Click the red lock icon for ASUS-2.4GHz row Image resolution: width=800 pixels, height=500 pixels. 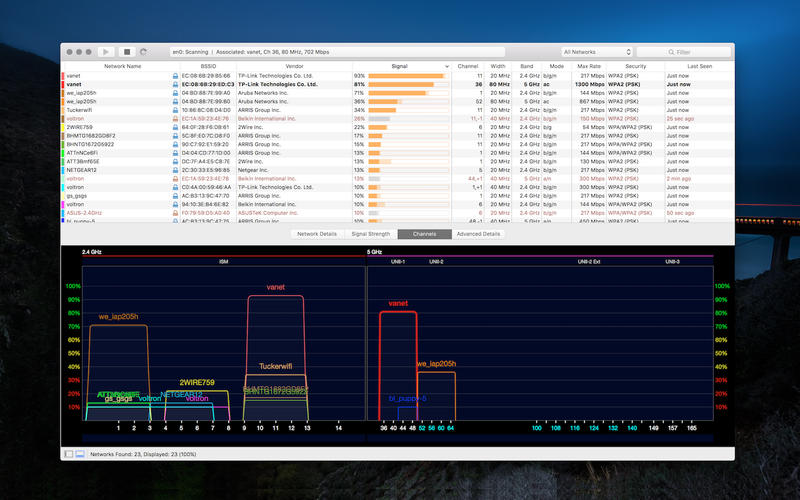pos(175,213)
